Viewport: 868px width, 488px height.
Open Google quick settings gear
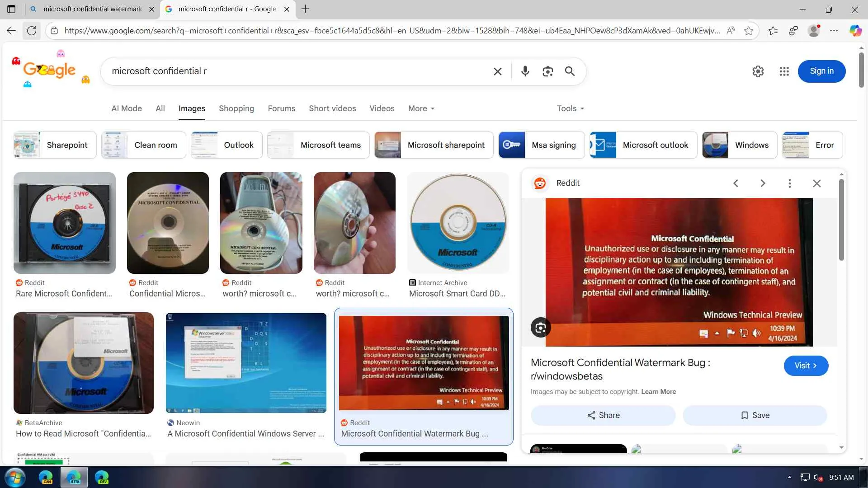point(758,71)
